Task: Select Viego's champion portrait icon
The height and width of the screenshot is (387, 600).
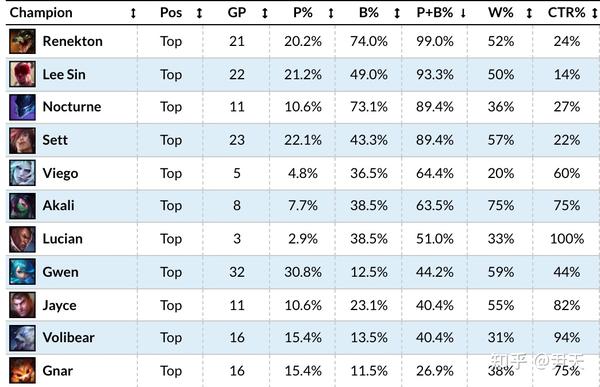Action: pos(23,173)
